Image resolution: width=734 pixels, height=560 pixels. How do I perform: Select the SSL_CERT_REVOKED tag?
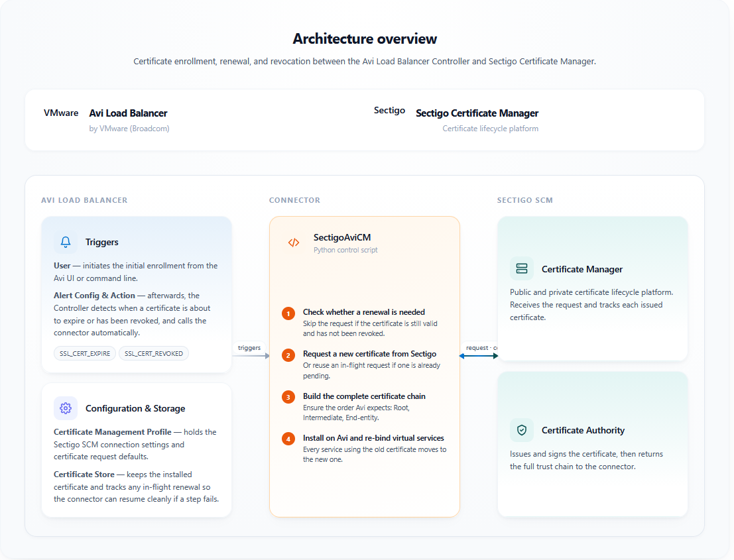click(154, 353)
